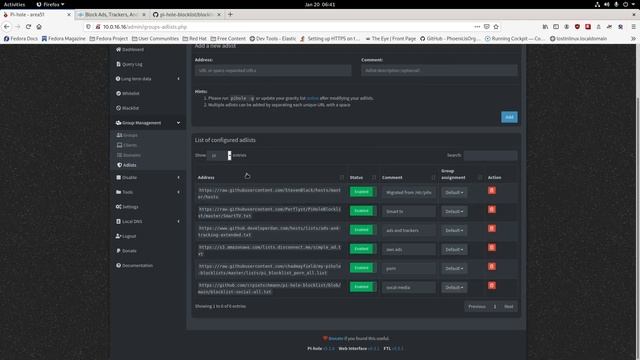Screen dimensions: 640x360
Task: Toggle Enabled status of SmartTV.txt adlist
Action: tap(363, 211)
